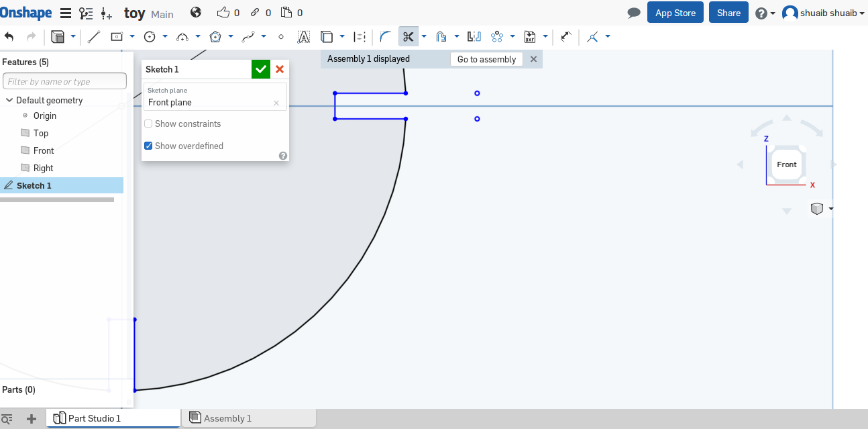Click the globe public document icon

click(196, 12)
